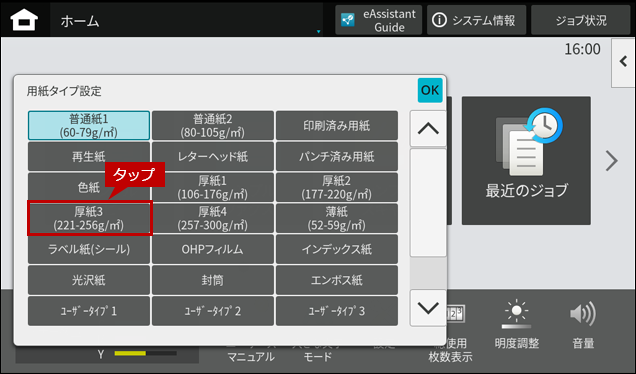The width and height of the screenshot is (636, 374).
Task: Open ジョブ状況 job status
Action: (x=580, y=20)
